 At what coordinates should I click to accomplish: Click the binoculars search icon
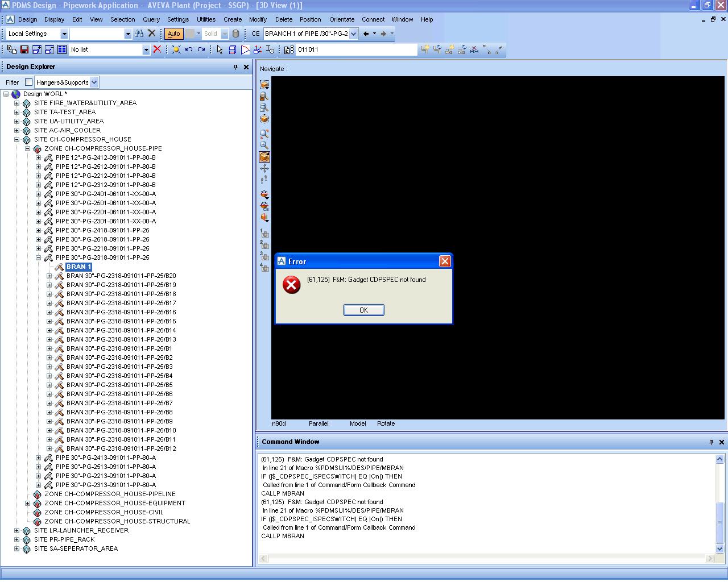tap(139, 34)
